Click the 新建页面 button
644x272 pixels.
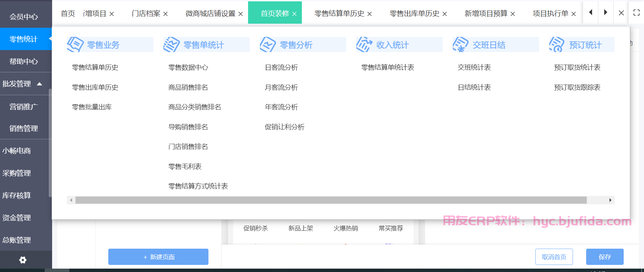point(158,257)
